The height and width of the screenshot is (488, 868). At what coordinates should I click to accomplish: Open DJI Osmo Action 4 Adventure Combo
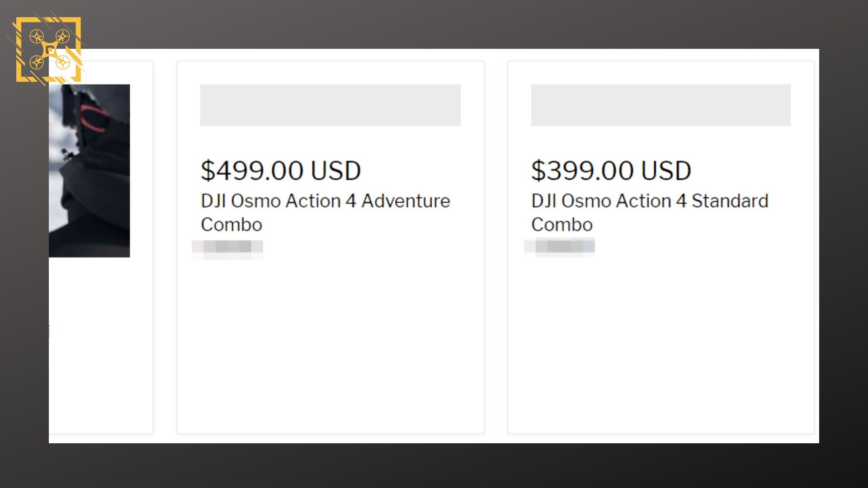(x=325, y=212)
